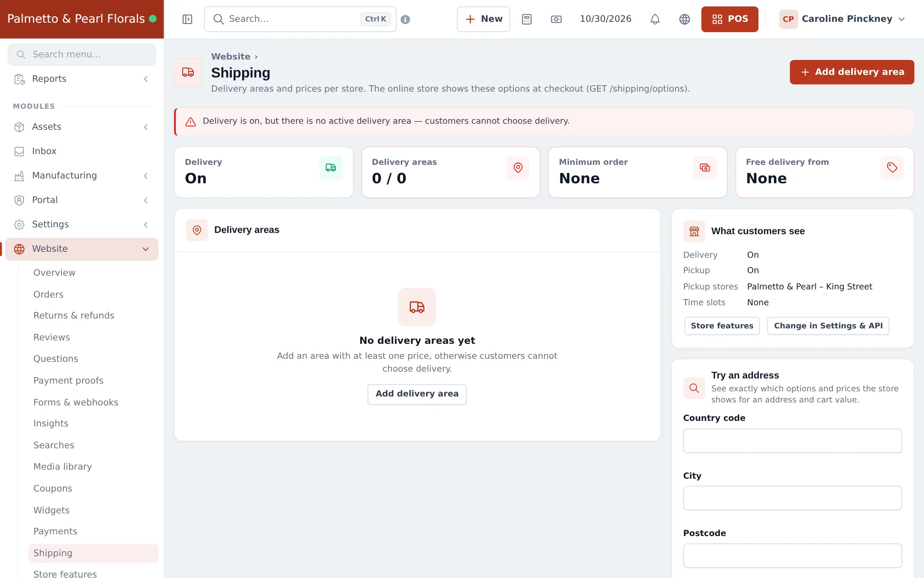Image resolution: width=924 pixels, height=578 pixels.
Task: Open Payments in Website menu
Action: (x=55, y=531)
